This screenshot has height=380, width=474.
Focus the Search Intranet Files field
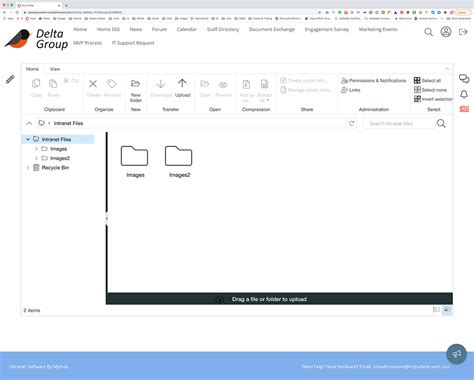(x=399, y=123)
